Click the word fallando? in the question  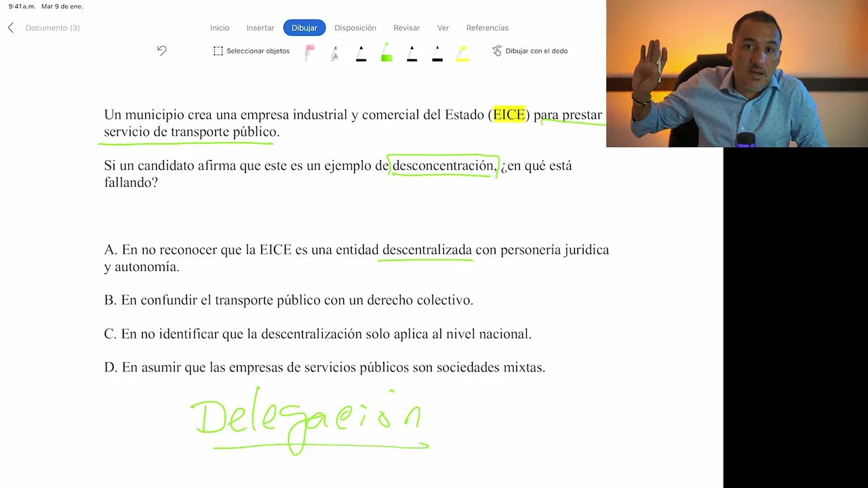(x=131, y=183)
